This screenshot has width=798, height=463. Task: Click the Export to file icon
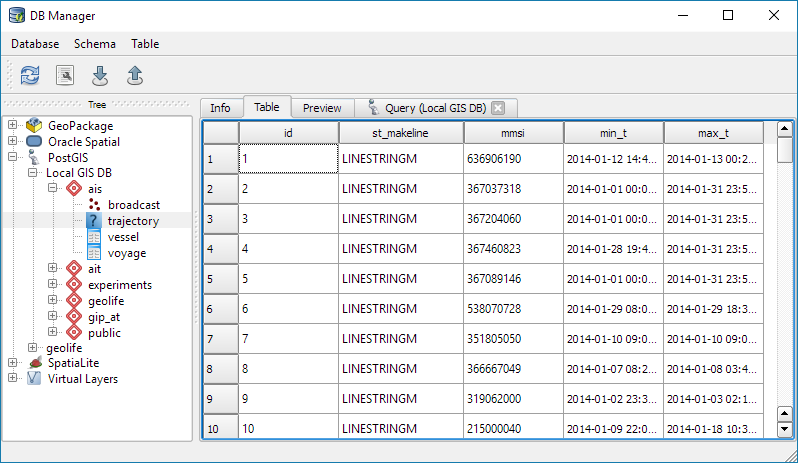click(x=135, y=75)
